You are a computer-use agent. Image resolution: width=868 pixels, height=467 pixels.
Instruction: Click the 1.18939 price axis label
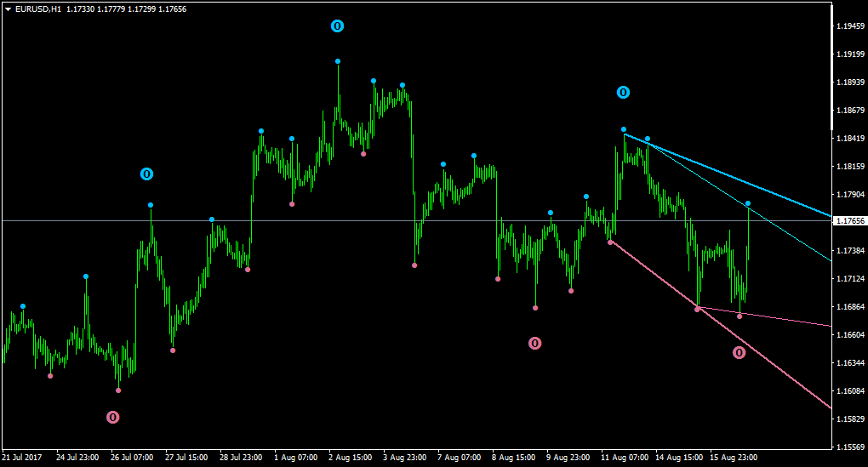tap(850, 82)
